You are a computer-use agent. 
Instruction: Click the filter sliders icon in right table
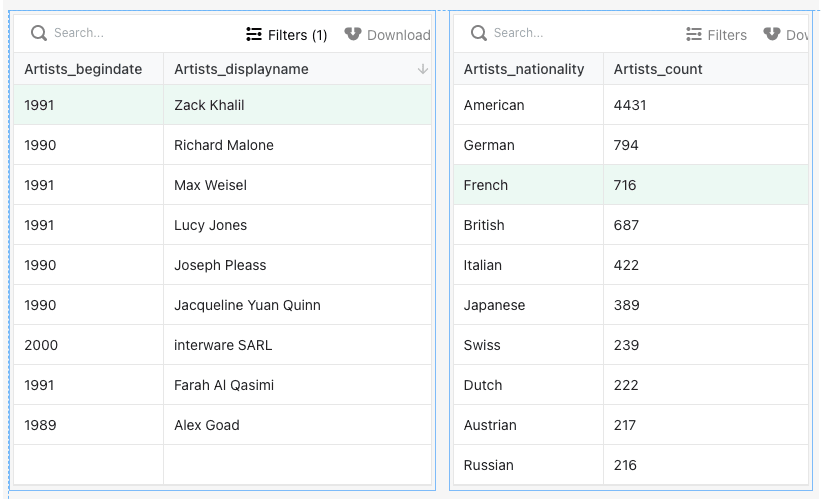pyautogui.click(x=694, y=34)
